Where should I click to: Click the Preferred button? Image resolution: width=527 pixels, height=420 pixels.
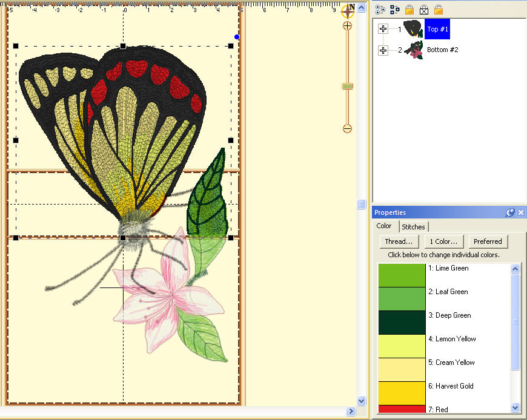[488, 241]
